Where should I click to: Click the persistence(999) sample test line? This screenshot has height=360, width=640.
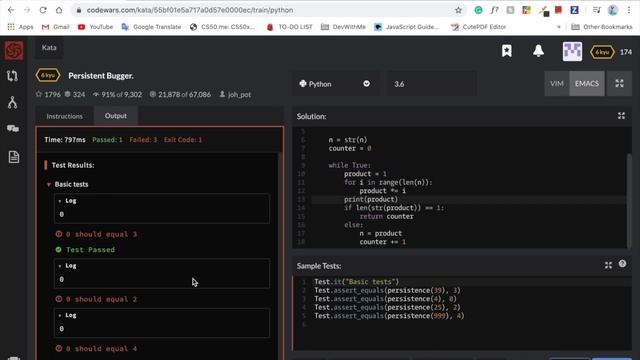click(x=389, y=316)
